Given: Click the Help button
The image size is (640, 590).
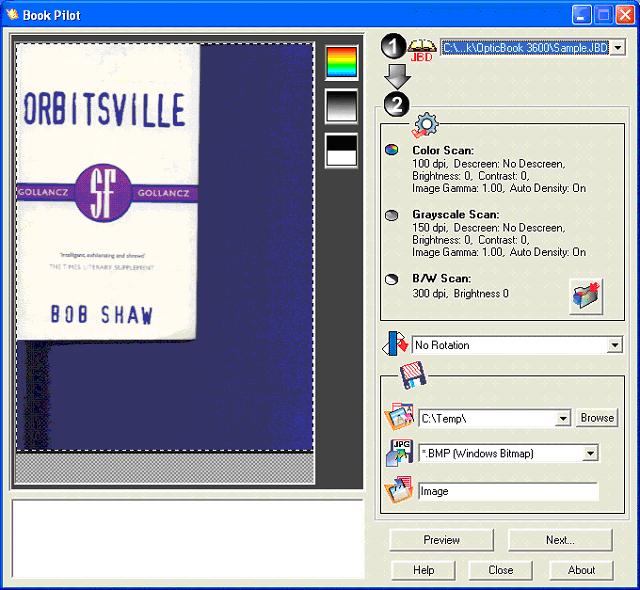Looking at the screenshot, I should [423, 570].
